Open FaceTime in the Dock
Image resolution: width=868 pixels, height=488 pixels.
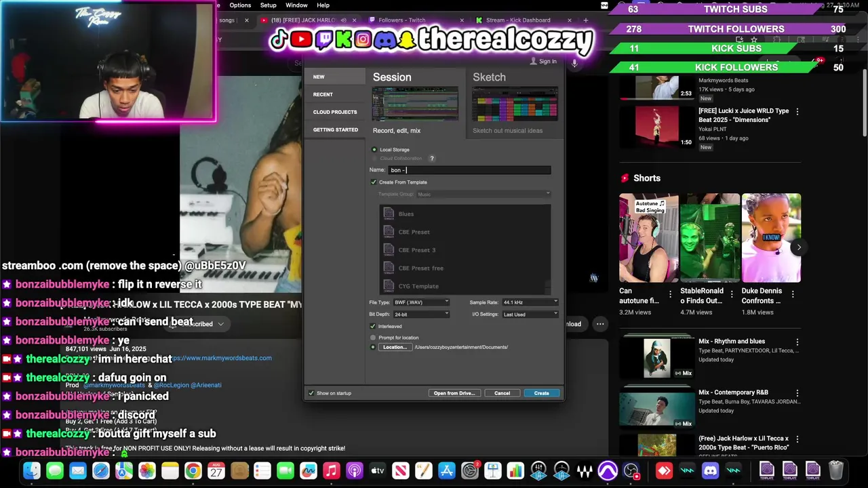[285, 470]
